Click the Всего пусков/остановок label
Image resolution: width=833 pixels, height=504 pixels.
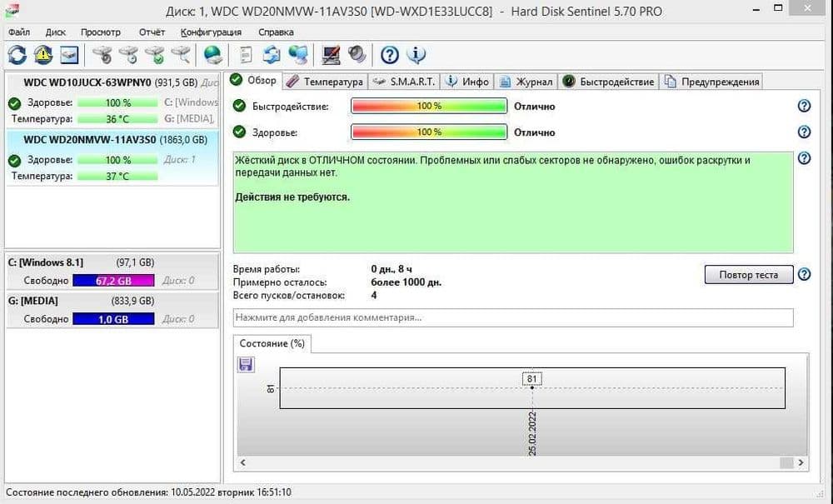[288, 295]
